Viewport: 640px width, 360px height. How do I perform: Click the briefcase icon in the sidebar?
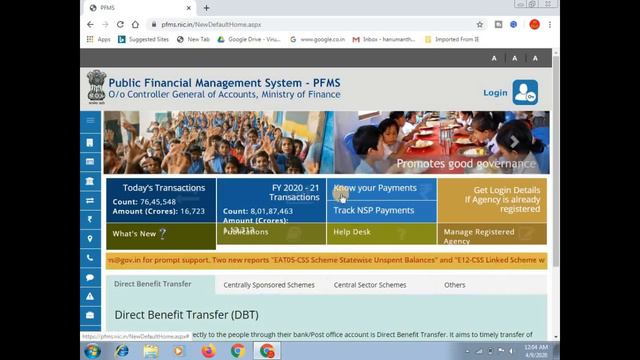(90, 316)
